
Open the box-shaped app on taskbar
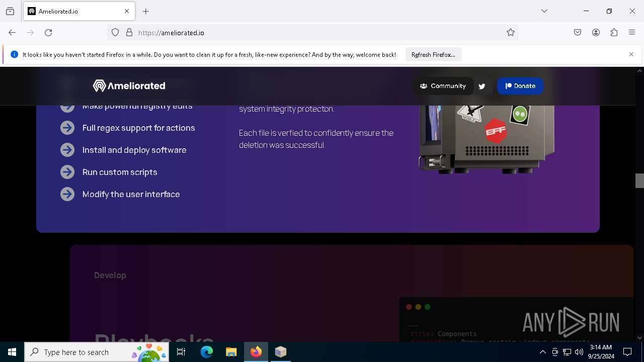tap(281, 352)
